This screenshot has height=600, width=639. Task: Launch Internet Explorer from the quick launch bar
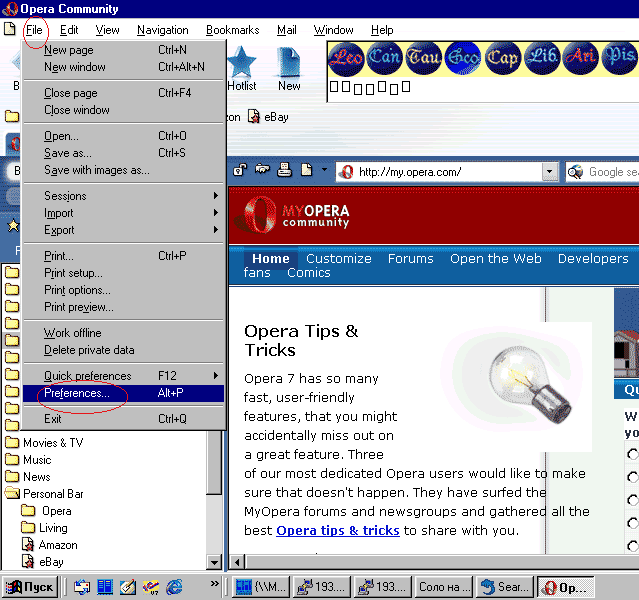174,587
